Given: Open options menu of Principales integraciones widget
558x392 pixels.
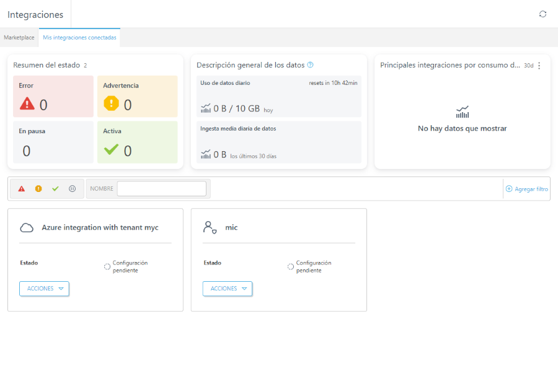Looking at the screenshot, I should click(x=539, y=66).
